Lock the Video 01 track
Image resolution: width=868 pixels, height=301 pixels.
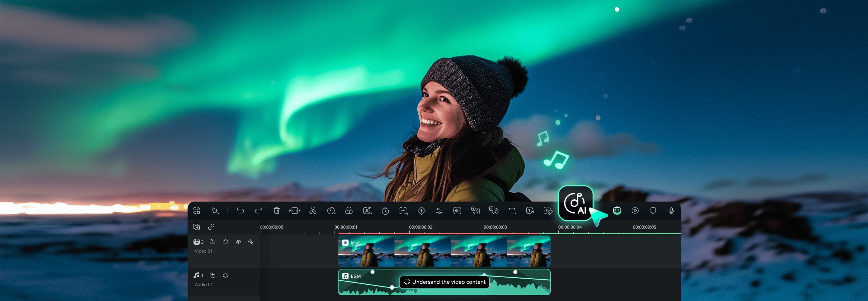coord(213,242)
